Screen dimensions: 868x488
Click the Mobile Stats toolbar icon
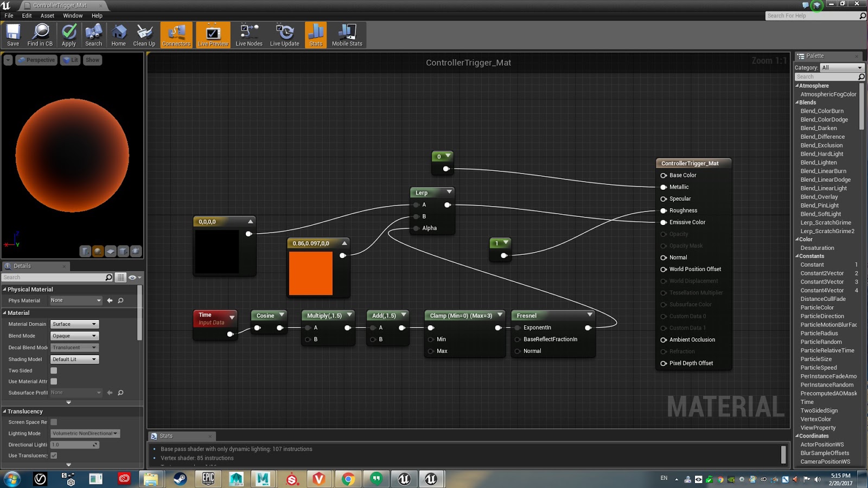[347, 34]
